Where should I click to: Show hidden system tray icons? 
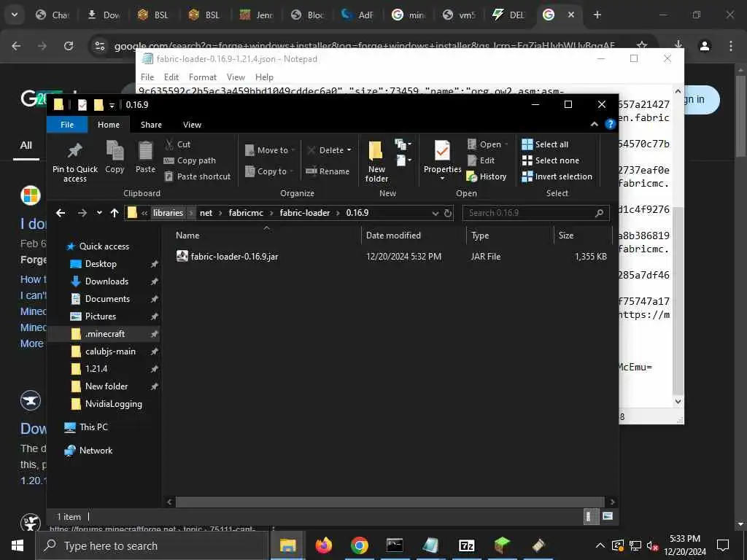[600, 545]
